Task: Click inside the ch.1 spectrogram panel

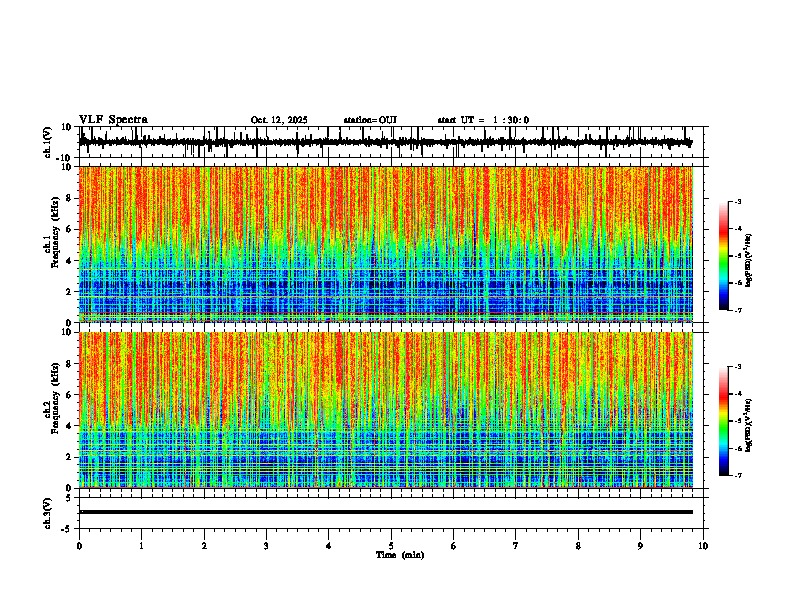Action: click(x=385, y=244)
